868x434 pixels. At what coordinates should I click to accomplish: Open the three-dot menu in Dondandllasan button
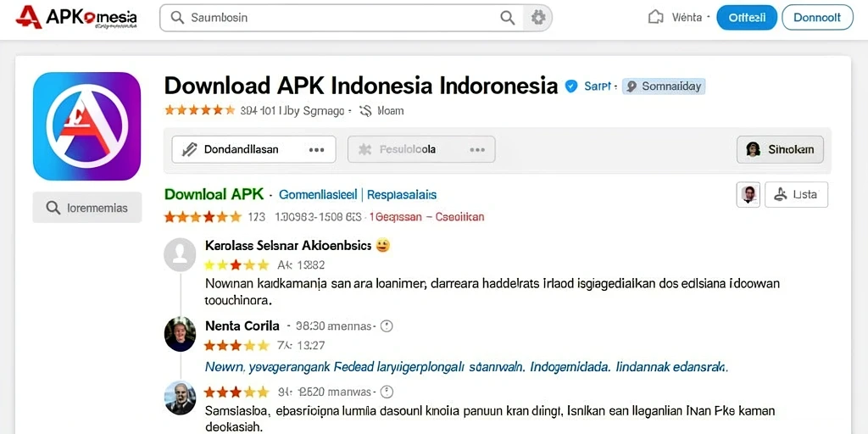pyautogui.click(x=317, y=150)
